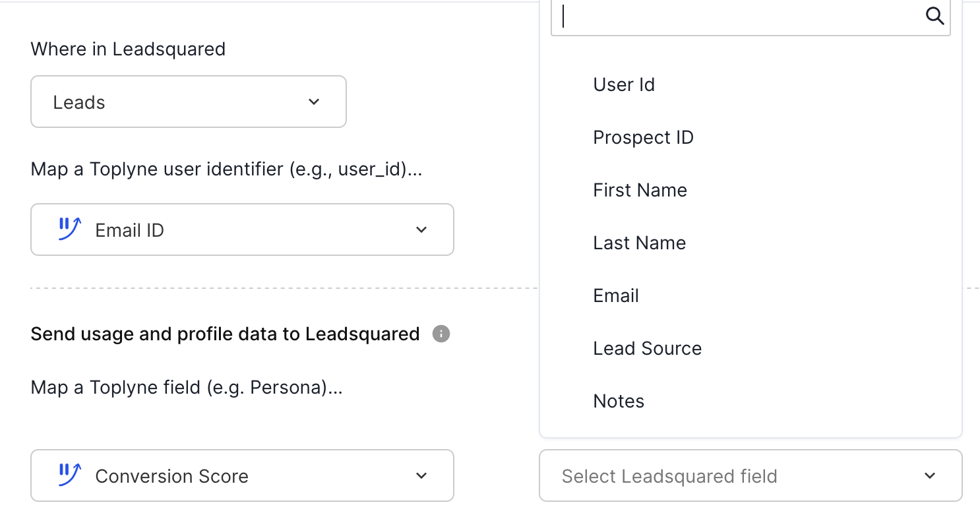The width and height of the screenshot is (980, 517).
Task: Pick Notes from the field list
Action: (x=619, y=402)
